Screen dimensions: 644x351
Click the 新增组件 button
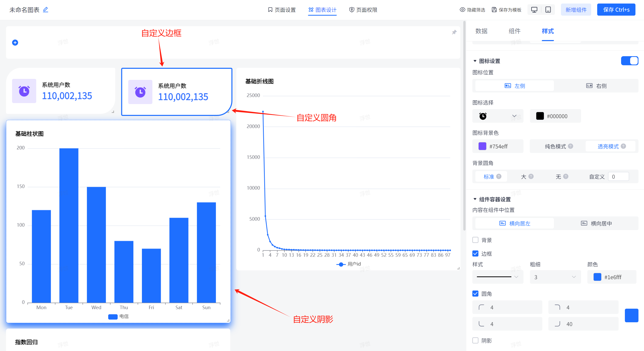click(576, 10)
